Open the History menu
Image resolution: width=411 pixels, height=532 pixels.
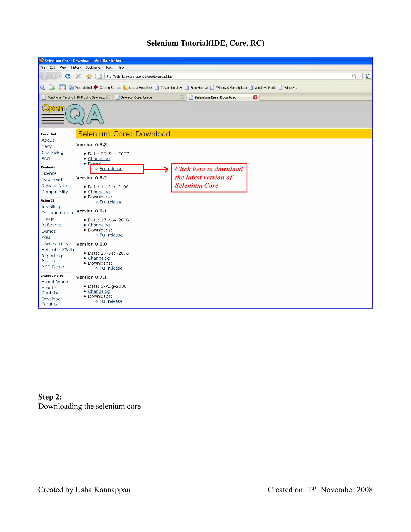click(76, 67)
